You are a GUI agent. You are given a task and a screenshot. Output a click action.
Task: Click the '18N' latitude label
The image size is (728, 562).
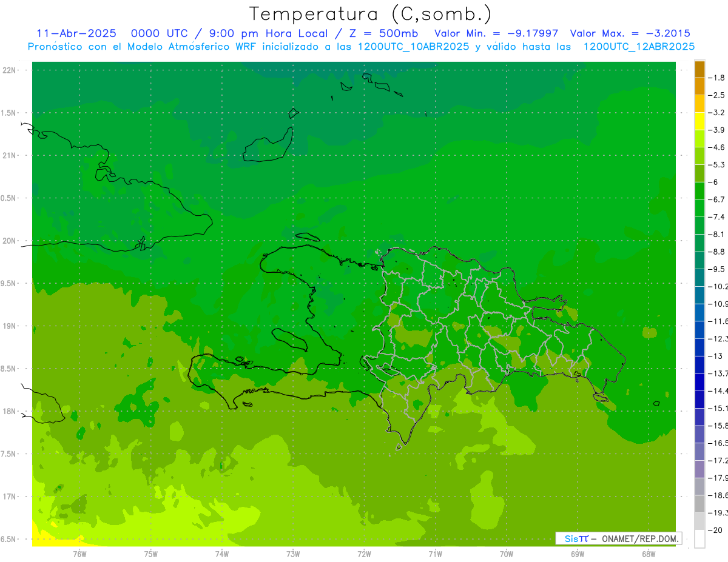(x=10, y=411)
